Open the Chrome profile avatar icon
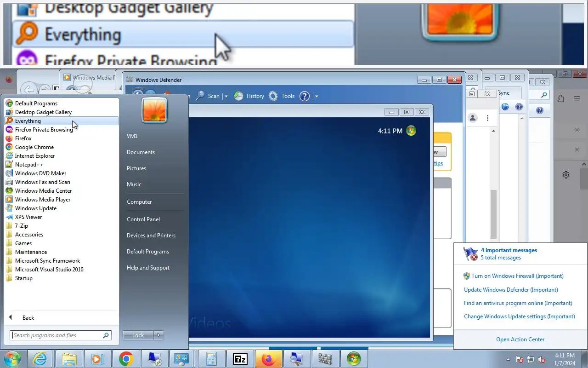 473,118
